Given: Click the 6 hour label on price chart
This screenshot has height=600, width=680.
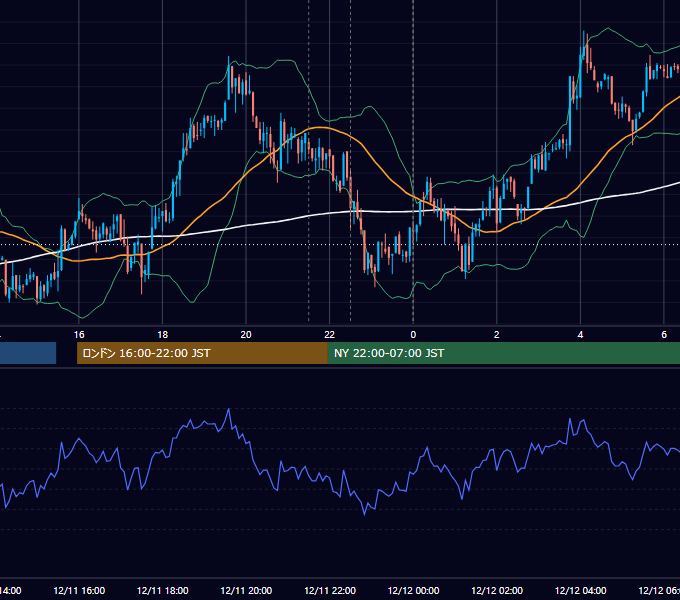Looking at the screenshot, I should click(x=664, y=335).
